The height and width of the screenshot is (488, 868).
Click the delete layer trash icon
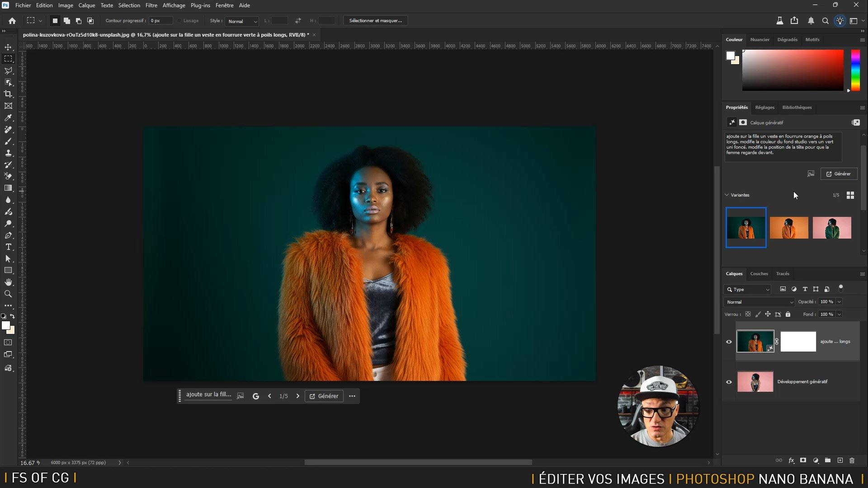[852, 460]
